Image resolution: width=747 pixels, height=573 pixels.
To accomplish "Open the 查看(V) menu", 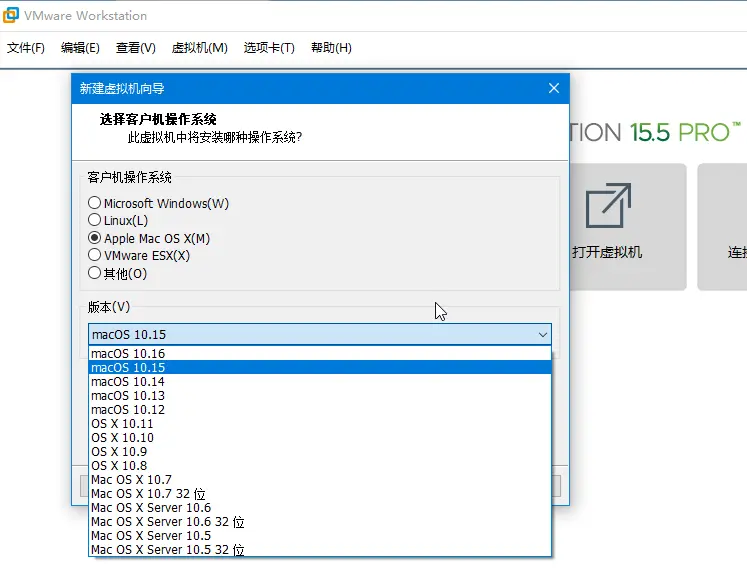I will [135, 48].
